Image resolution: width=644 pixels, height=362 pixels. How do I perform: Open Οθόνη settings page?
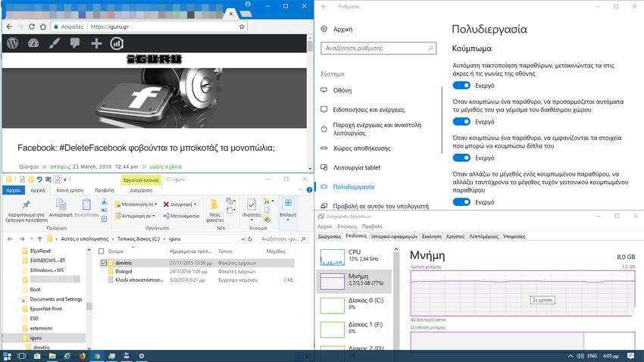[x=342, y=90]
